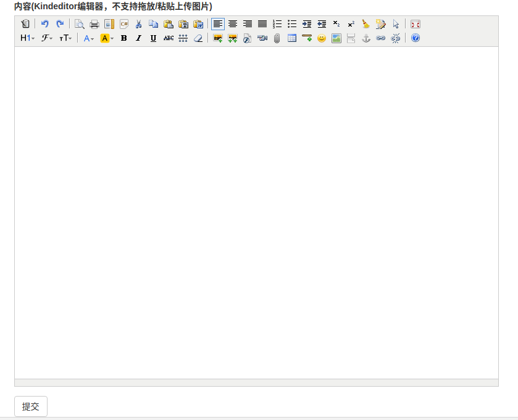Open the yellow highlight color picker

click(107, 38)
